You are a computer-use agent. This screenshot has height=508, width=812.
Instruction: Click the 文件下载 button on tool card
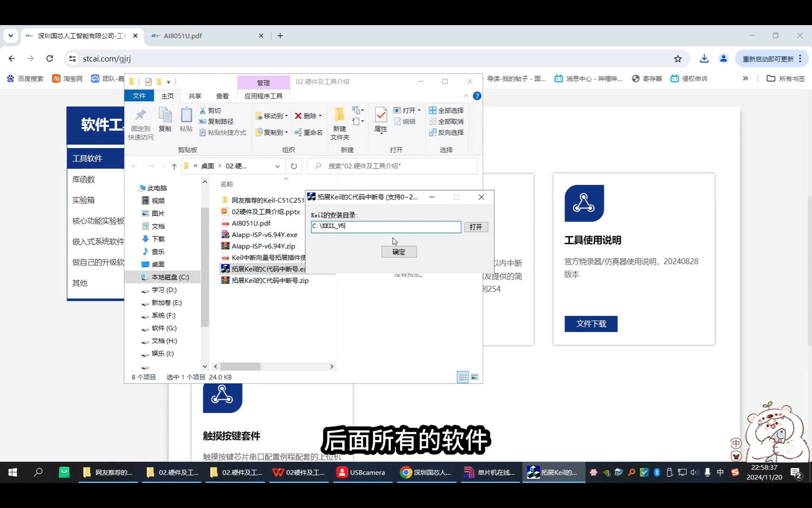click(x=591, y=324)
